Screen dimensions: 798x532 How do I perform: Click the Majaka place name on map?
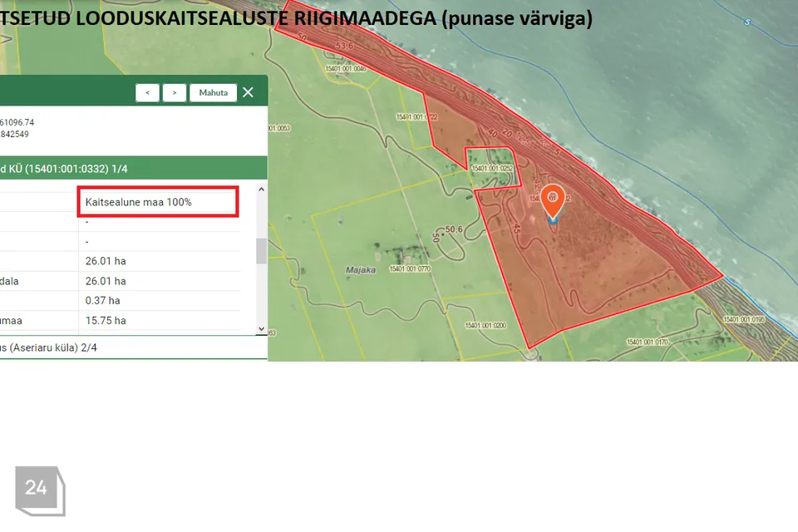click(361, 270)
